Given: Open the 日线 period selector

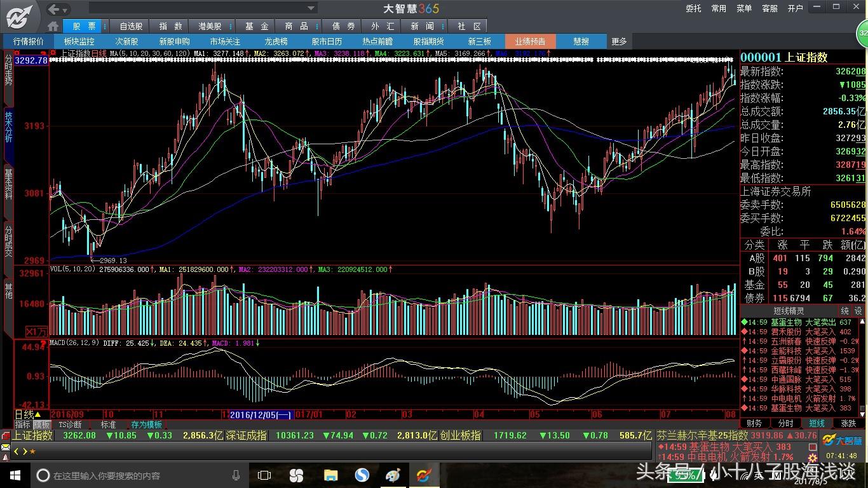Looking at the screenshot, I should [27, 414].
